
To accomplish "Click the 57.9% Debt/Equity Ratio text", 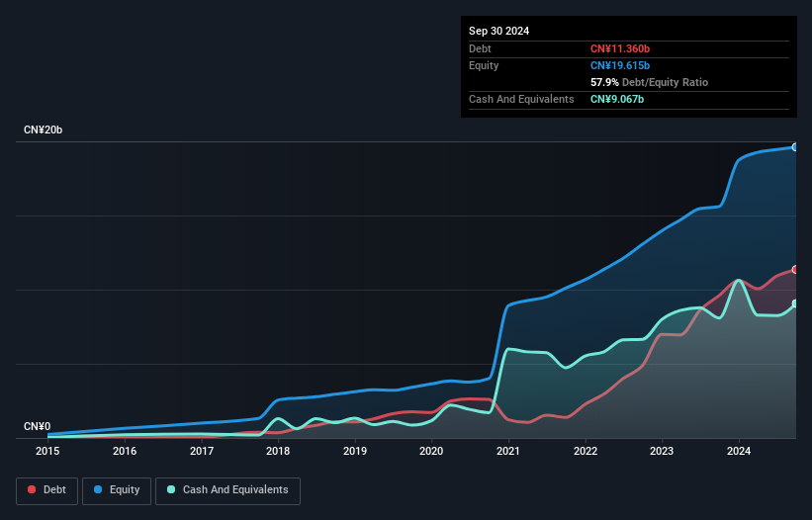I will [x=649, y=82].
